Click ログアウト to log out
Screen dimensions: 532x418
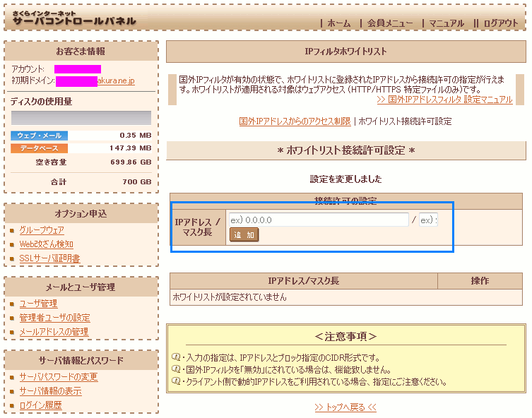coord(501,23)
